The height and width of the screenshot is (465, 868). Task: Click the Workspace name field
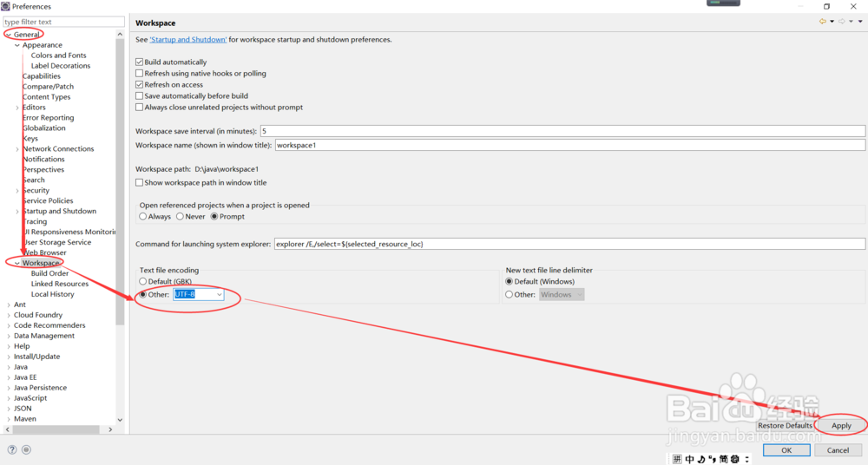click(x=570, y=145)
